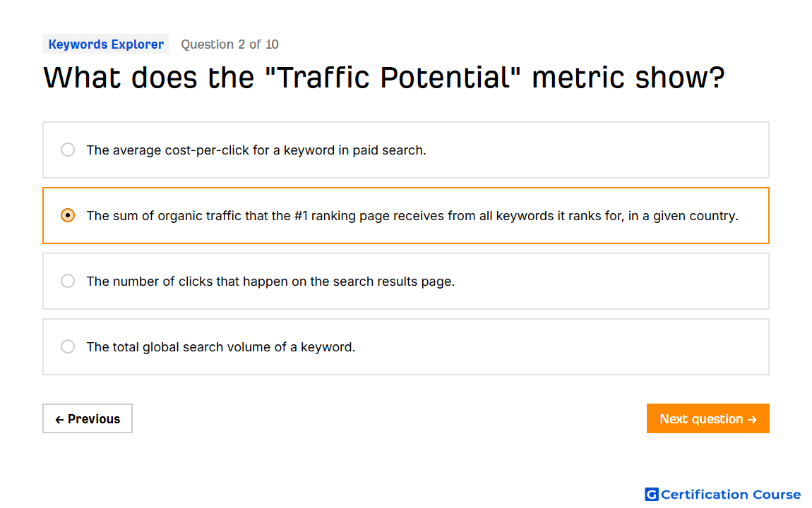Choose the answer text about total global volume
This screenshot has width=812, height=508.
(221, 347)
